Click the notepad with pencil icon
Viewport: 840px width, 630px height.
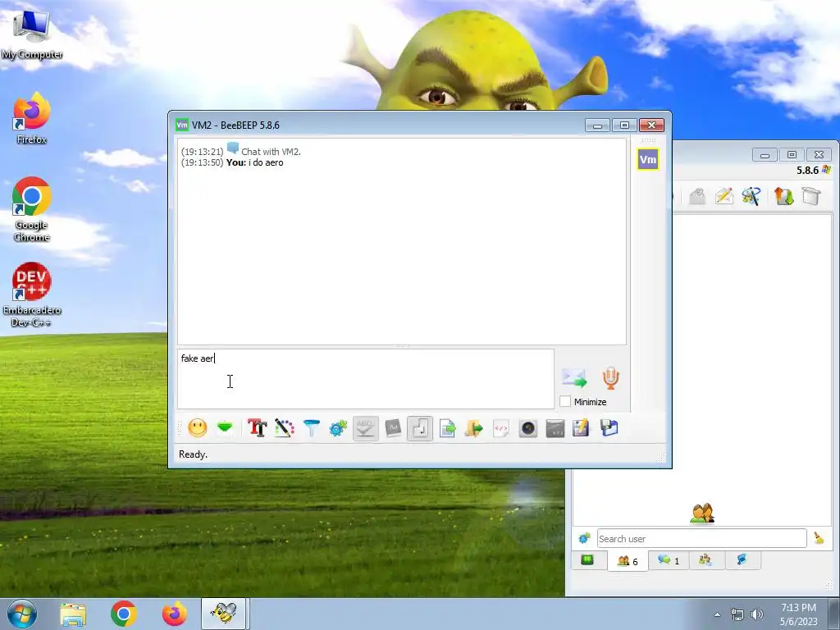[582, 428]
